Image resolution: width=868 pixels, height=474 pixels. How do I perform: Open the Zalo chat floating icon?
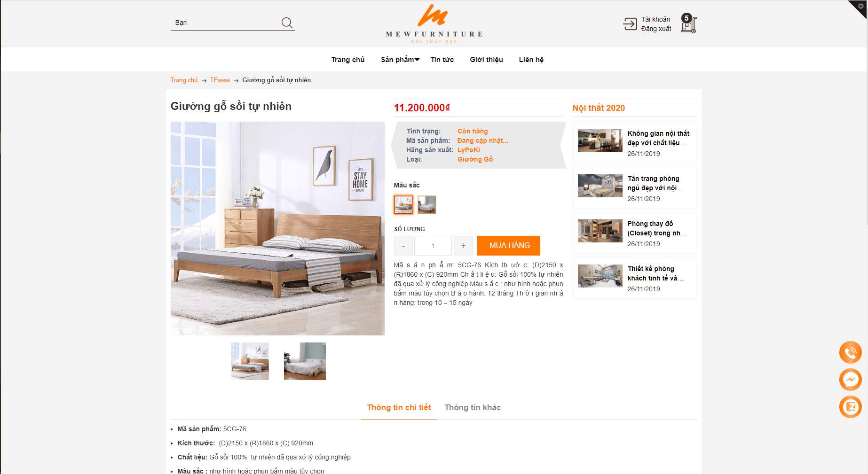[x=851, y=407]
